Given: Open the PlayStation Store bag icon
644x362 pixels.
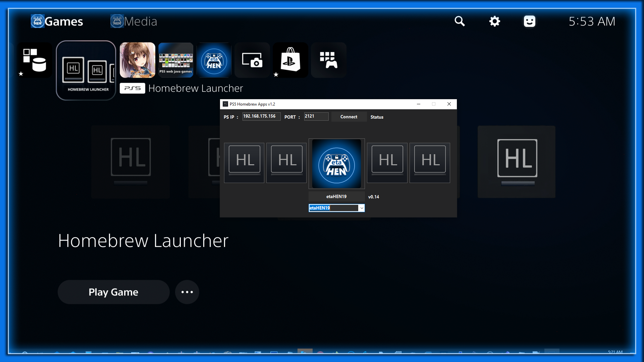Looking at the screenshot, I should tap(290, 60).
